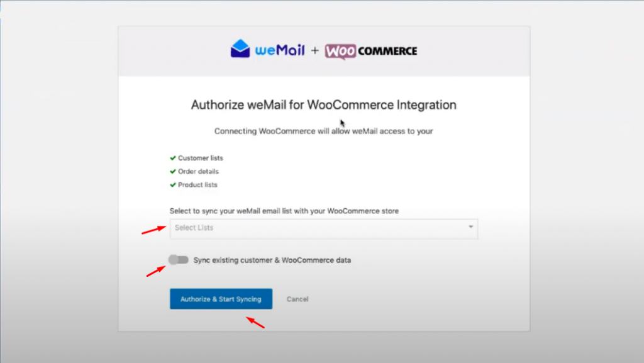644x363 pixels.
Task: Click the weMail brand text in header
Action: (280, 50)
